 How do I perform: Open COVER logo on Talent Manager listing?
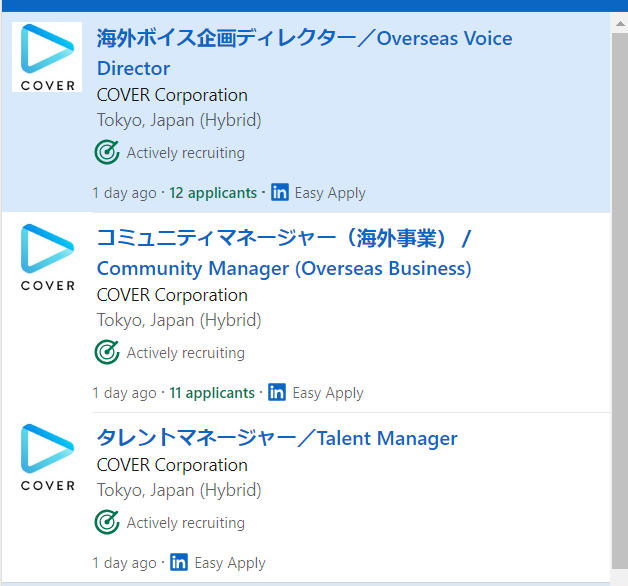point(47,457)
